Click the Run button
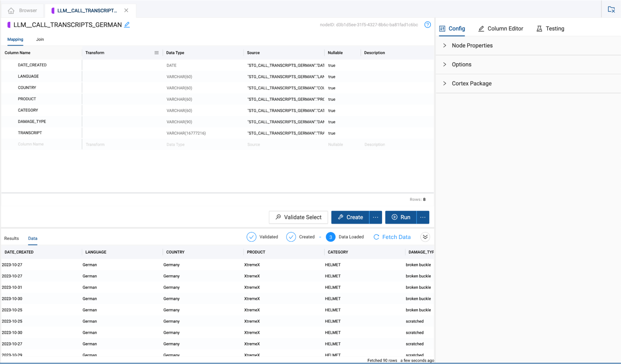This screenshot has height=364, width=621. coord(401,217)
